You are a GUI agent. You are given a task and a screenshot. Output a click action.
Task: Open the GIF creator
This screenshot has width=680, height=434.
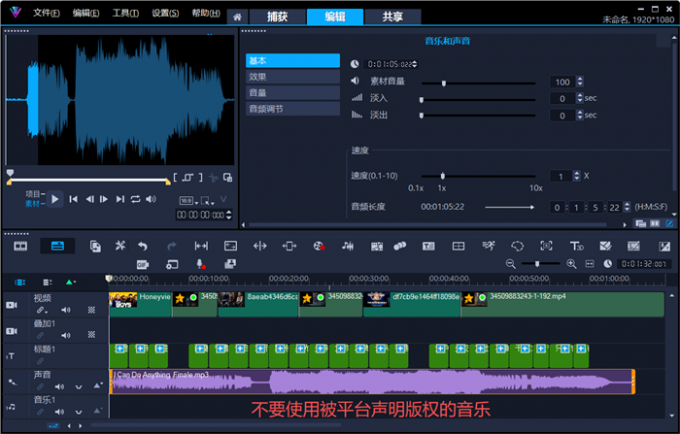[143, 264]
